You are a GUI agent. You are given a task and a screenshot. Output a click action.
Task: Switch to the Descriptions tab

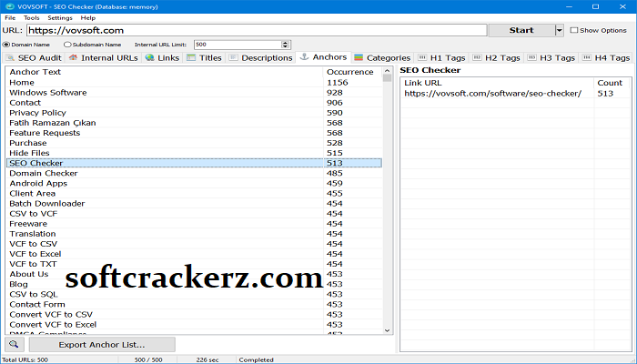coord(260,57)
